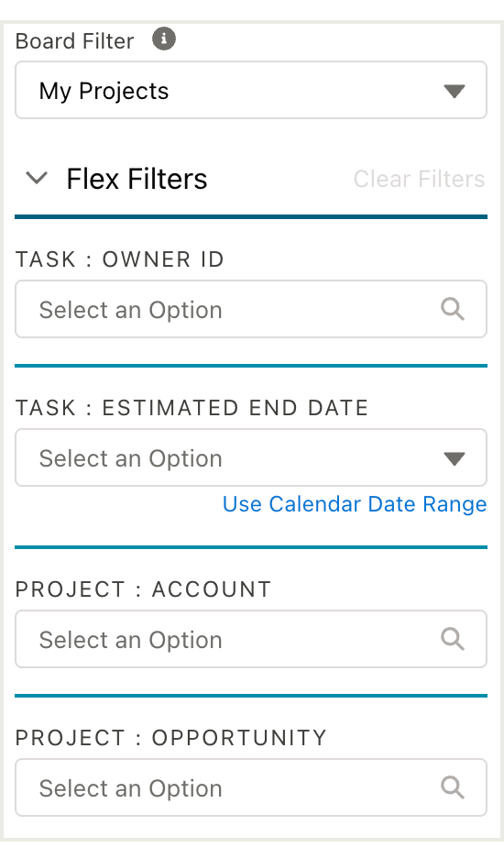Click magnifier icon in Project Account field

click(453, 639)
